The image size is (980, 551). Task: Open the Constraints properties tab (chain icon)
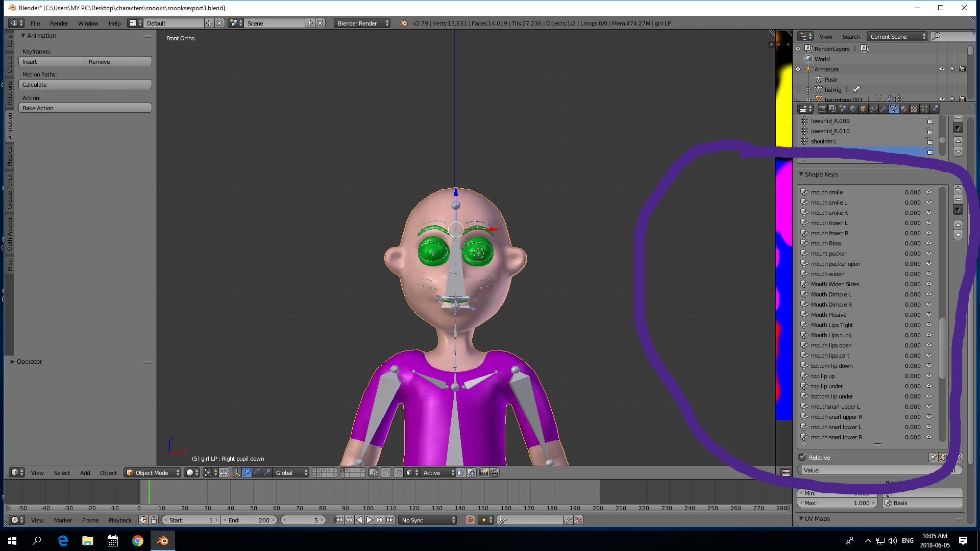(x=873, y=109)
